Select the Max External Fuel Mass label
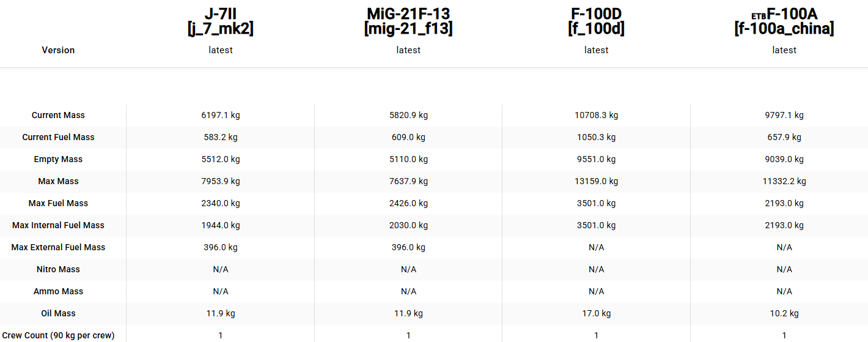 pos(58,247)
